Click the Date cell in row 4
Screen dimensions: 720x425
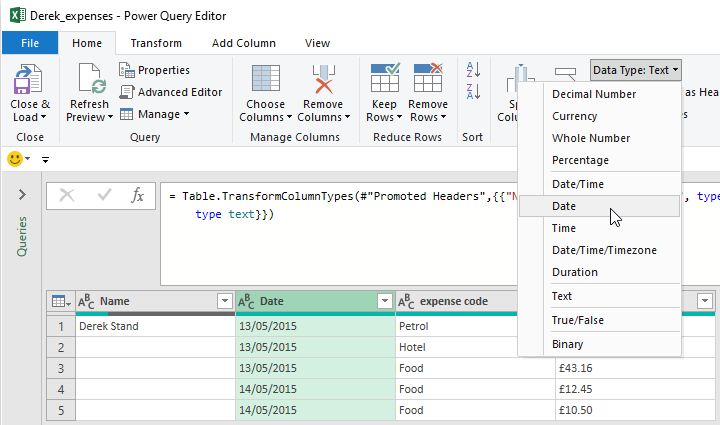(315, 389)
